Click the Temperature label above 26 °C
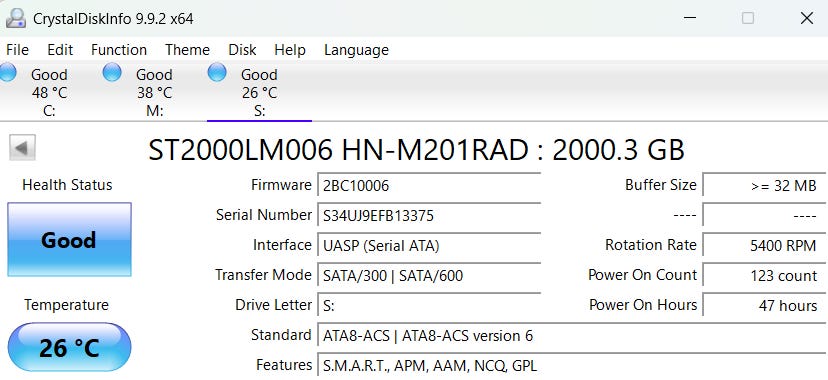828x380 pixels. pyautogui.click(x=67, y=305)
